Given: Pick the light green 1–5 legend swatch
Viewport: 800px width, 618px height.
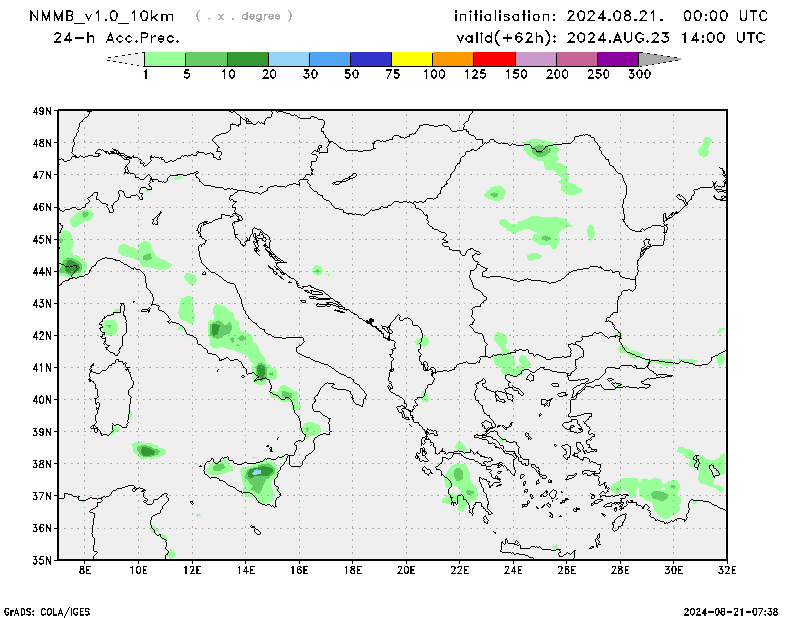Looking at the screenshot, I should point(165,60).
